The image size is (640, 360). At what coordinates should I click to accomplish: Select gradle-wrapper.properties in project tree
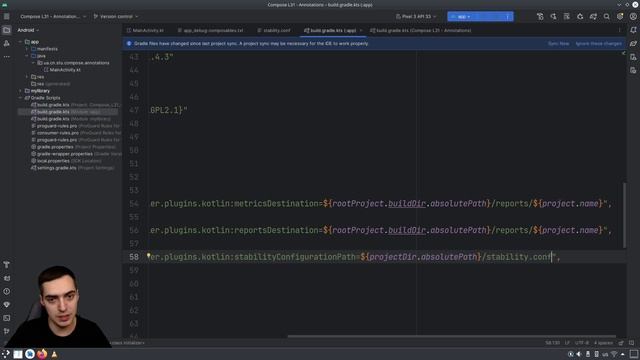pyautogui.click(x=64, y=154)
